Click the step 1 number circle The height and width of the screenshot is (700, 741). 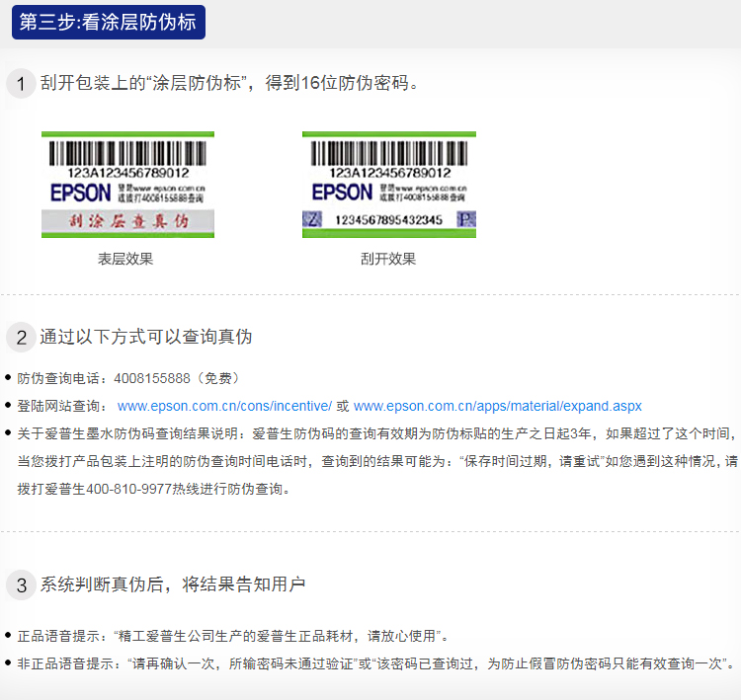pos(21,83)
